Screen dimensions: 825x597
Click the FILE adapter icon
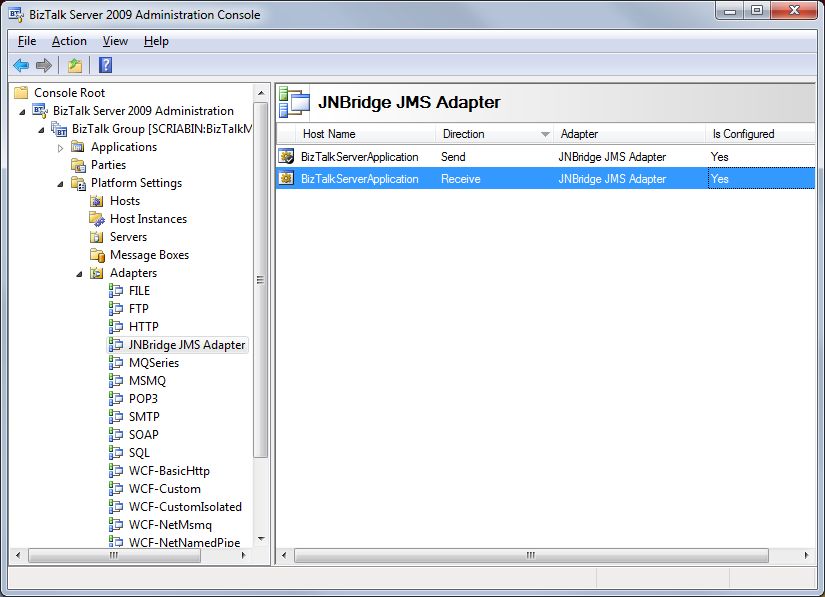point(116,291)
